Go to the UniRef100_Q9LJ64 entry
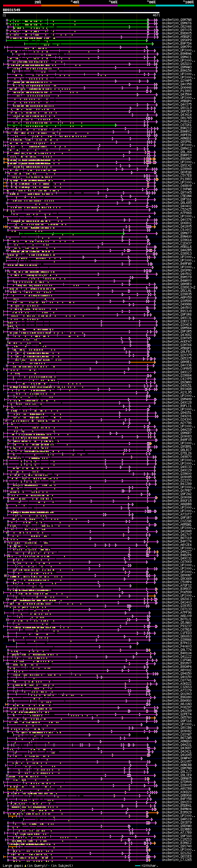This screenshot has height=868, width=197. pyautogui.click(x=177, y=152)
